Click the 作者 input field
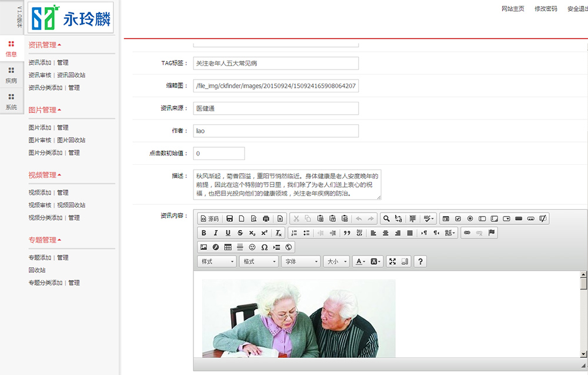 tap(276, 131)
